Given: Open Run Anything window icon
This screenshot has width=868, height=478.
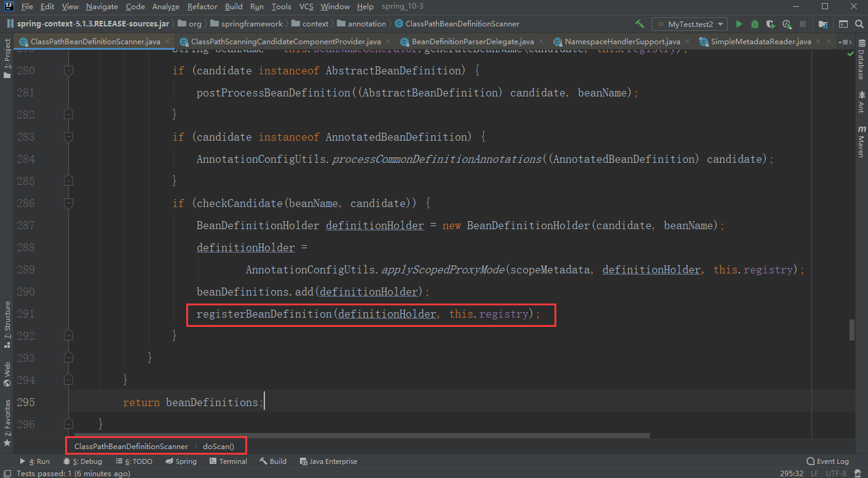Looking at the screenshot, I should [x=843, y=24].
